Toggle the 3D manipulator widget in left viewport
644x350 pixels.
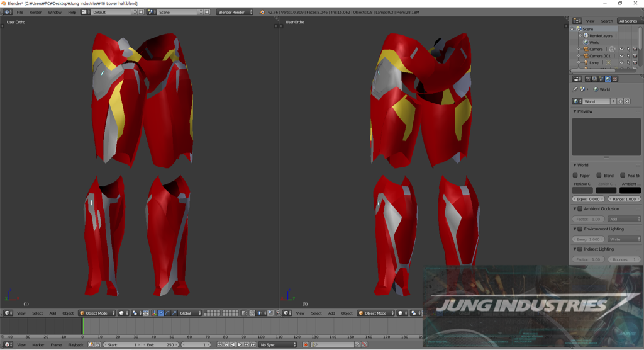tap(154, 313)
